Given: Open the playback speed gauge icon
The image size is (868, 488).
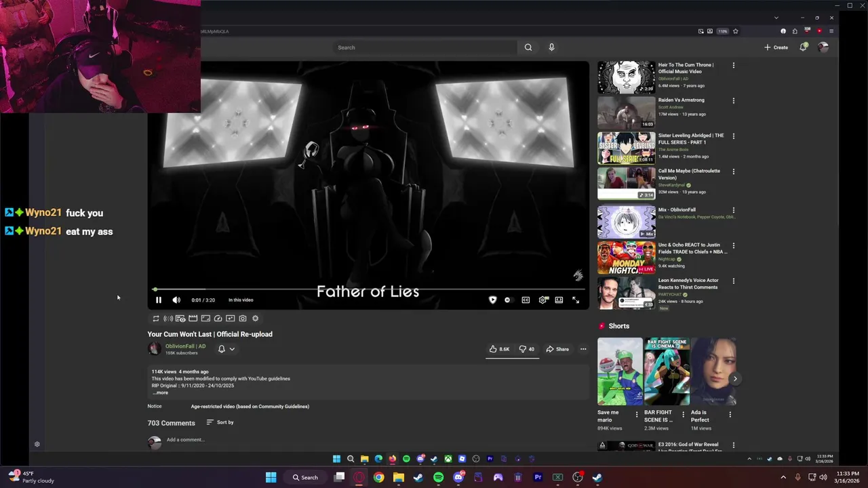Looking at the screenshot, I should (218, 319).
